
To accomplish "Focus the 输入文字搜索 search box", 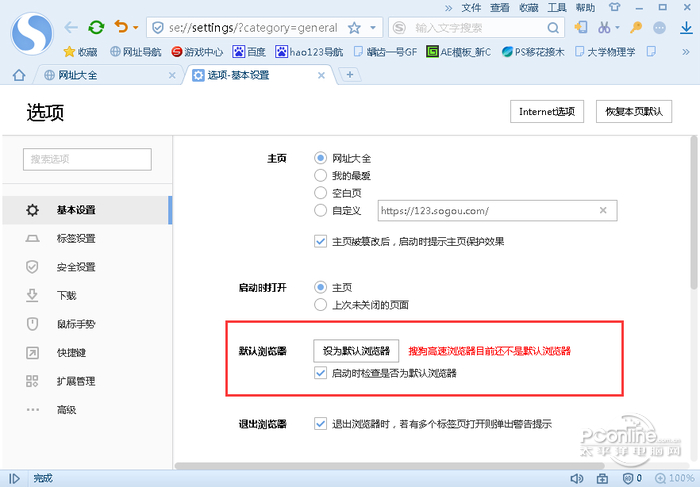I will 476,28.
